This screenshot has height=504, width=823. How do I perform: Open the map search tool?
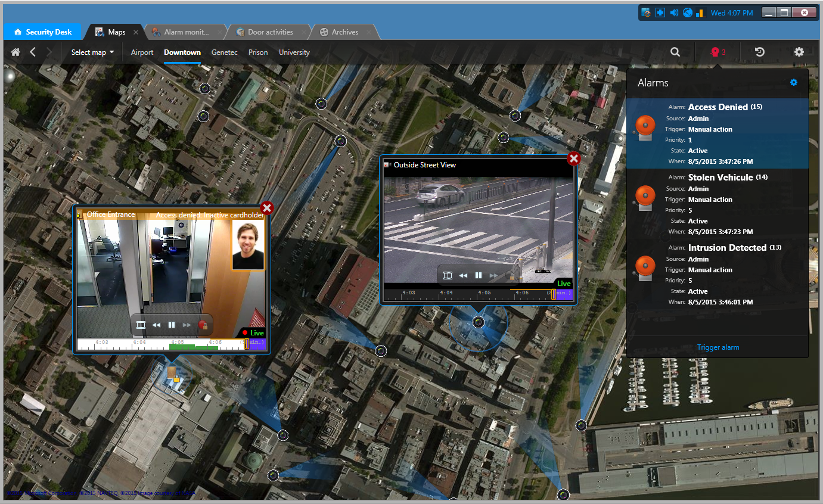pos(675,52)
